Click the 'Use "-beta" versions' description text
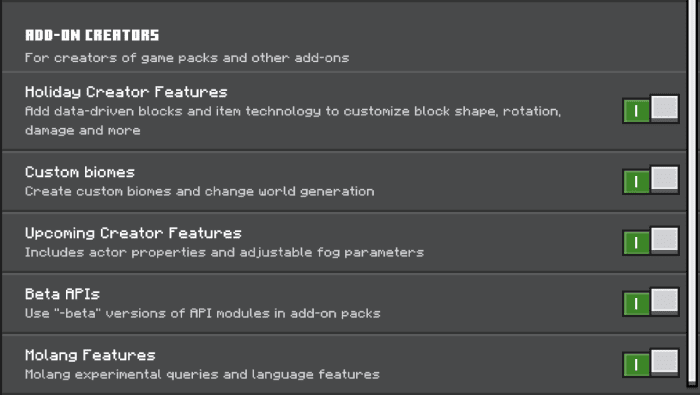This screenshot has height=395, width=700. click(203, 313)
